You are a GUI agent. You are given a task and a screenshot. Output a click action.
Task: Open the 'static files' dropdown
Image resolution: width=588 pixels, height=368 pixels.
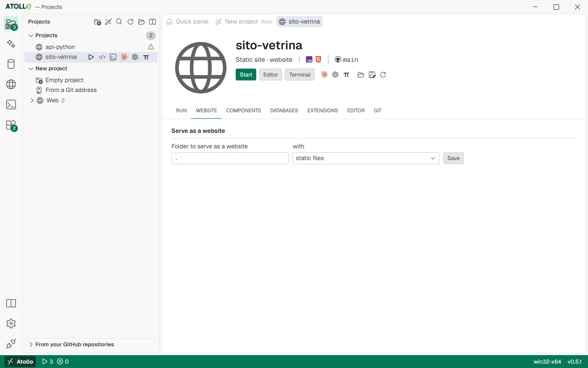[366, 158]
